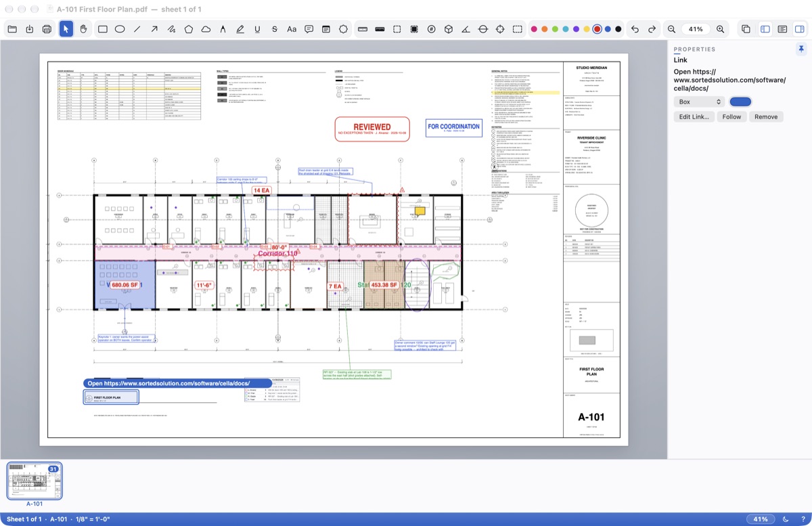Pick the green color swatch
Viewport: 812px width, 526px height.
(555, 29)
